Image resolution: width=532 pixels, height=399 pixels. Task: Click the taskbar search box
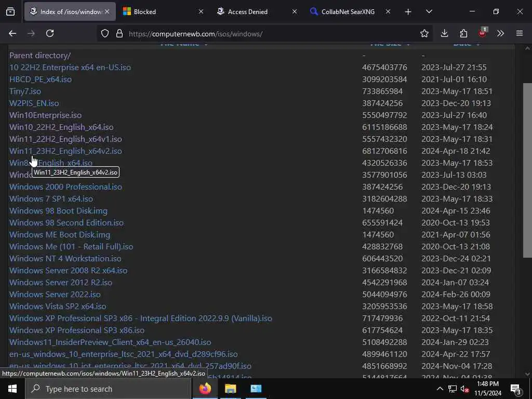point(108,389)
